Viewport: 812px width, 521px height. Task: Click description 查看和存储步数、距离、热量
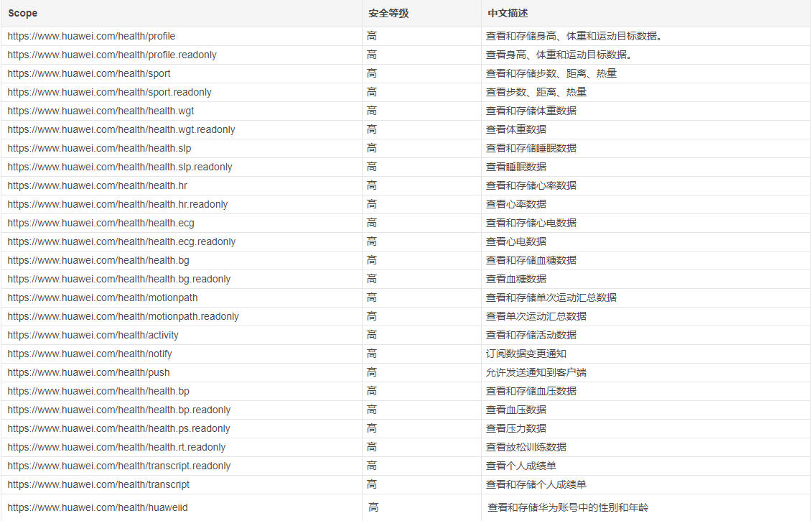tap(551, 73)
